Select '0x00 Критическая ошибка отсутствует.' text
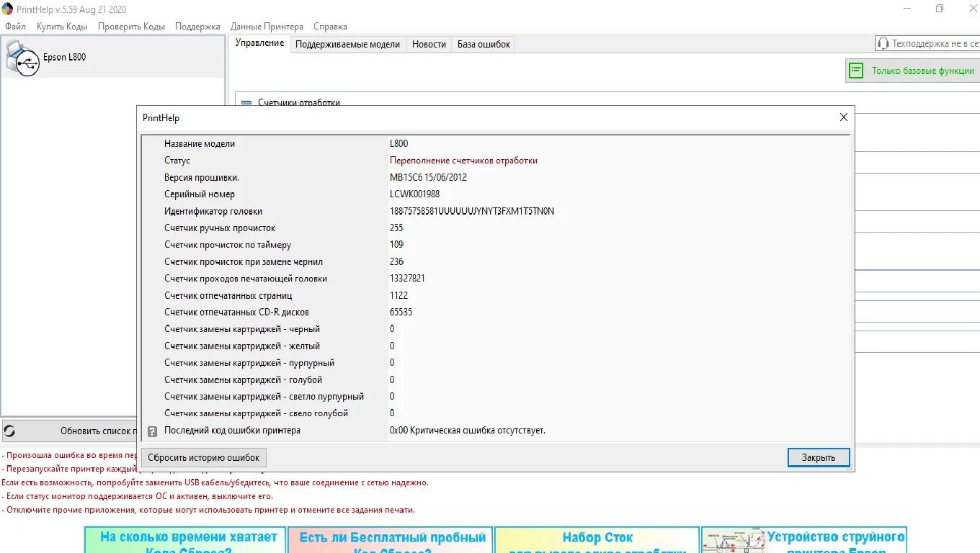 pyautogui.click(x=468, y=431)
